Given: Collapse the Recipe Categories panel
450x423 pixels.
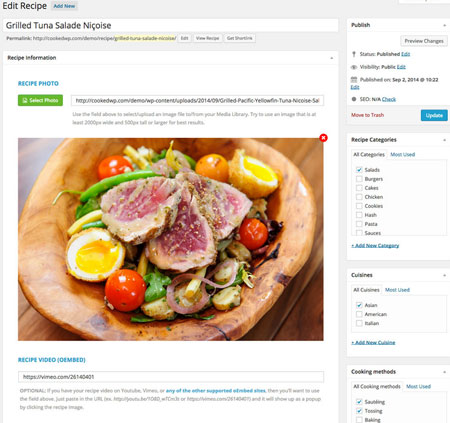Looking at the screenshot, I should click(x=444, y=140).
